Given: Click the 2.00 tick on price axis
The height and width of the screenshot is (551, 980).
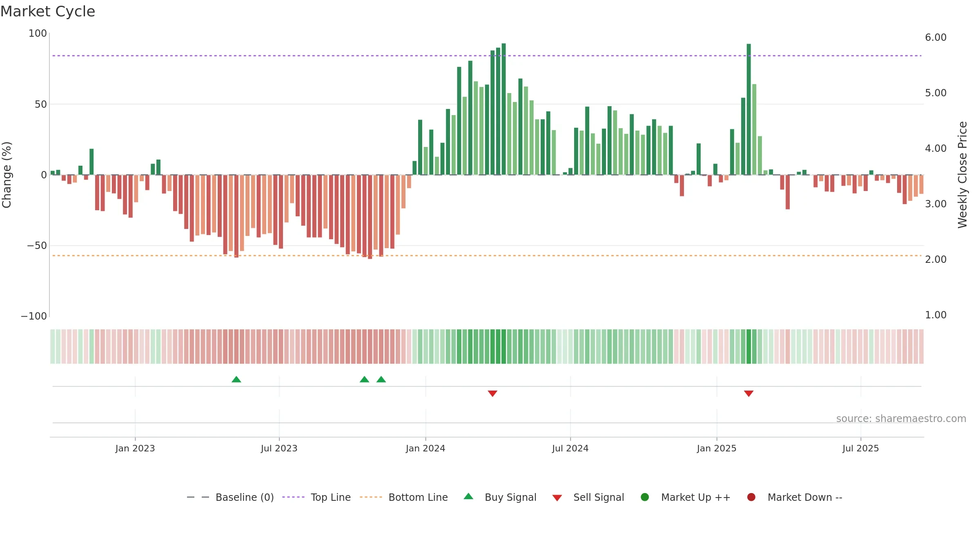Looking at the screenshot, I should click(936, 260).
